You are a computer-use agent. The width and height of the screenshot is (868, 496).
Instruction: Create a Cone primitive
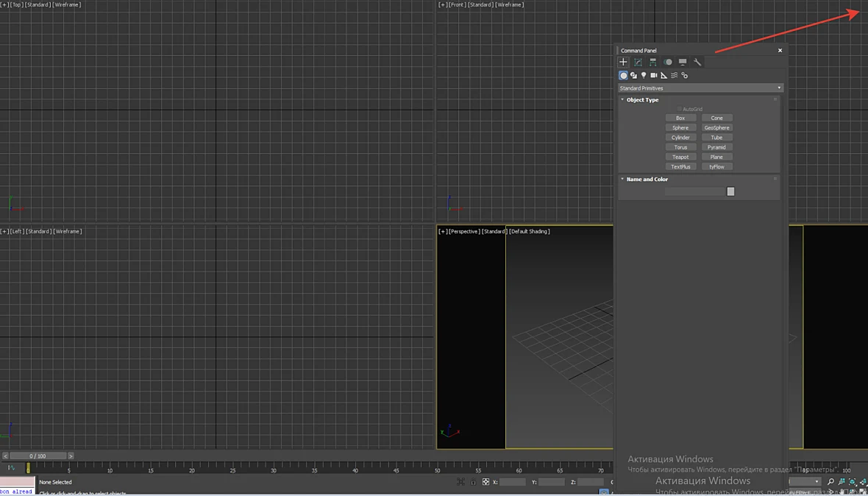717,118
